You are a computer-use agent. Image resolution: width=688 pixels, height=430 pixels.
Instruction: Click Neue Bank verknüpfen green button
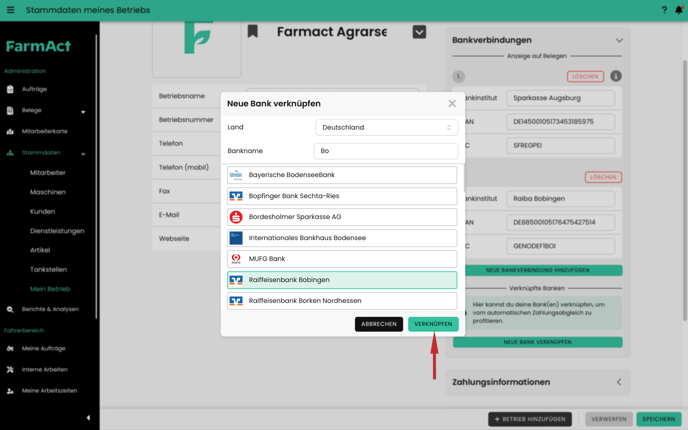click(538, 342)
